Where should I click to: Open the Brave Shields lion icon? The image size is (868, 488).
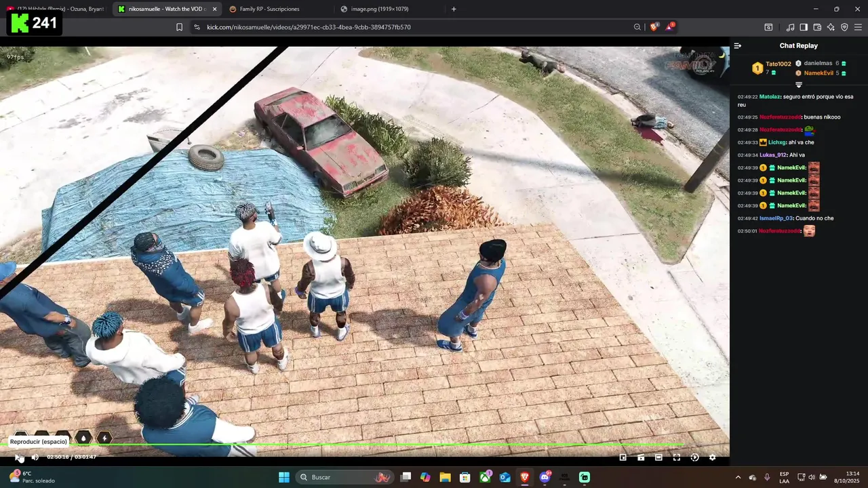coord(654,27)
